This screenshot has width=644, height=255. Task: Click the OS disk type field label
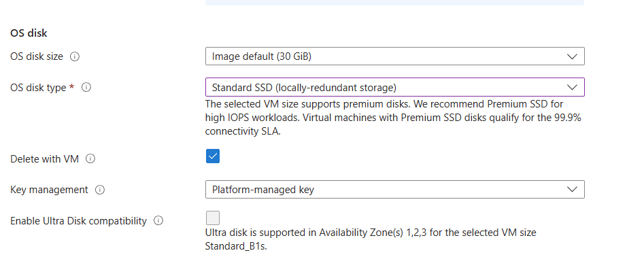(x=38, y=88)
